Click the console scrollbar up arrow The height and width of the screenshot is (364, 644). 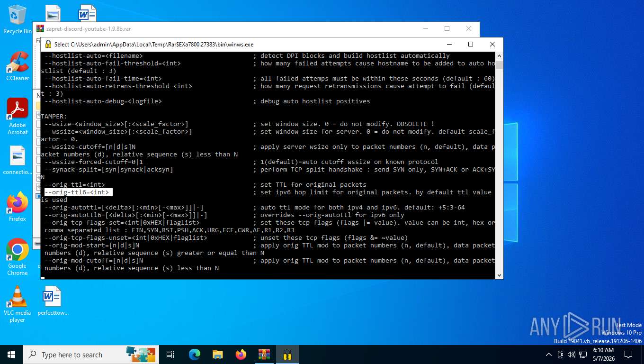(x=499, y=56)
